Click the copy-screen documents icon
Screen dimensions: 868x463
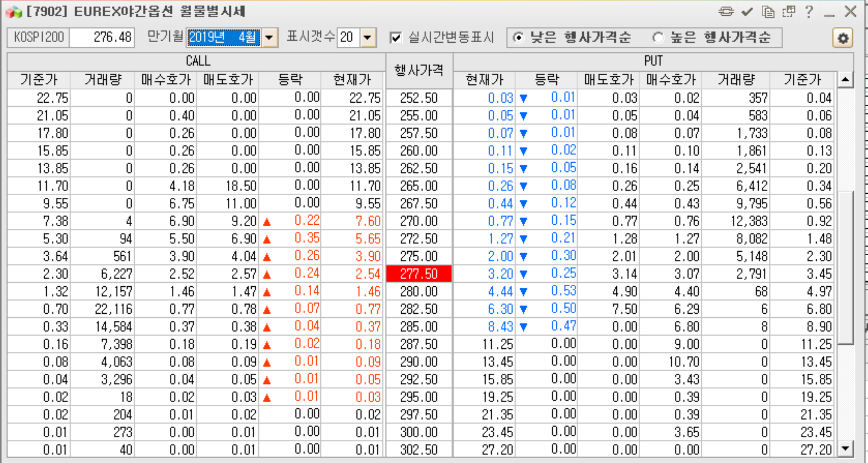[x=768, y=11]
